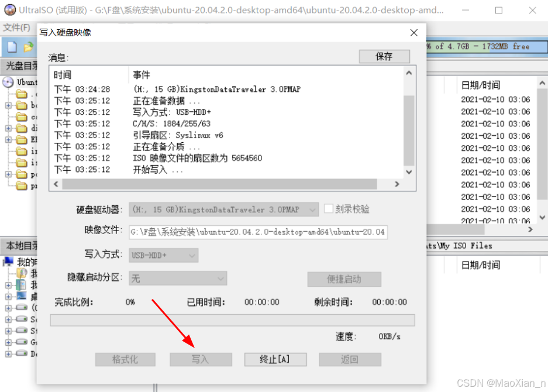The width and height of the screenshot is (548, 392).
Task: Select the folder icon labeled 'pr'
Action: 22,185
